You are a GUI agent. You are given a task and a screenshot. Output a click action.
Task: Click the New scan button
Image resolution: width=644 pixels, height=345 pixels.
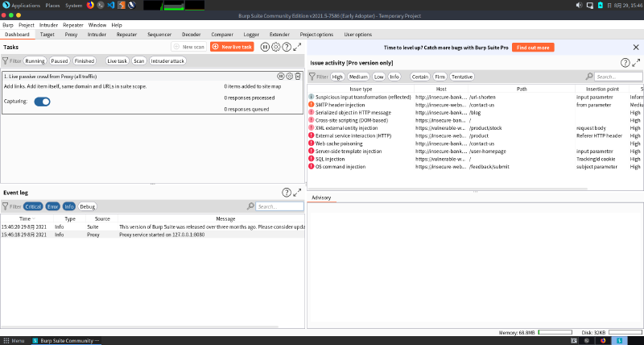click(x=189, y=47)
